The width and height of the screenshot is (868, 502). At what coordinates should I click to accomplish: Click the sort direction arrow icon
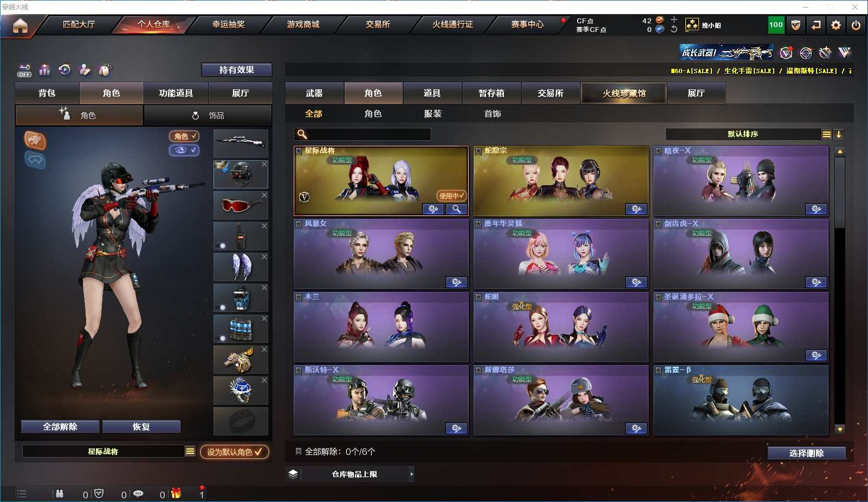(x=839, y=134)
